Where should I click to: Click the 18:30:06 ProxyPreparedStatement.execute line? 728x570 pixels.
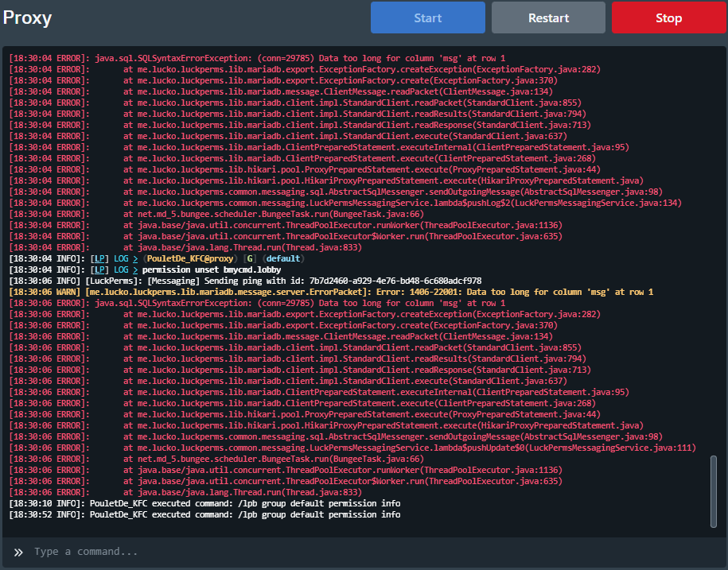coord(305,414)
